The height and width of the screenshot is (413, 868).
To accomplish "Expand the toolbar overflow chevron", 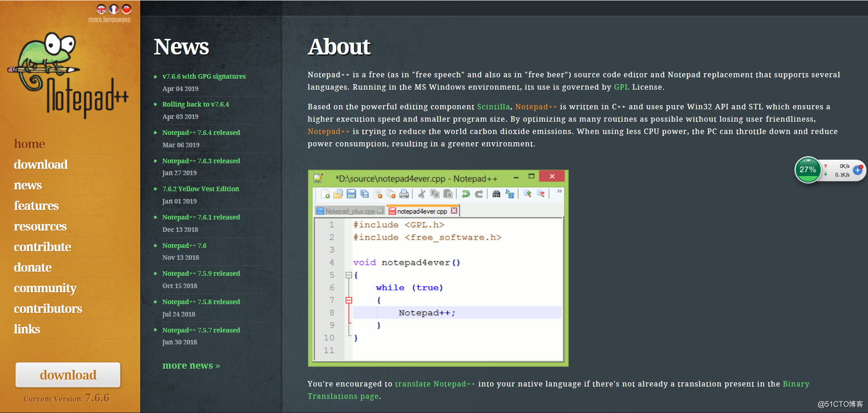I will click(559, 192).
